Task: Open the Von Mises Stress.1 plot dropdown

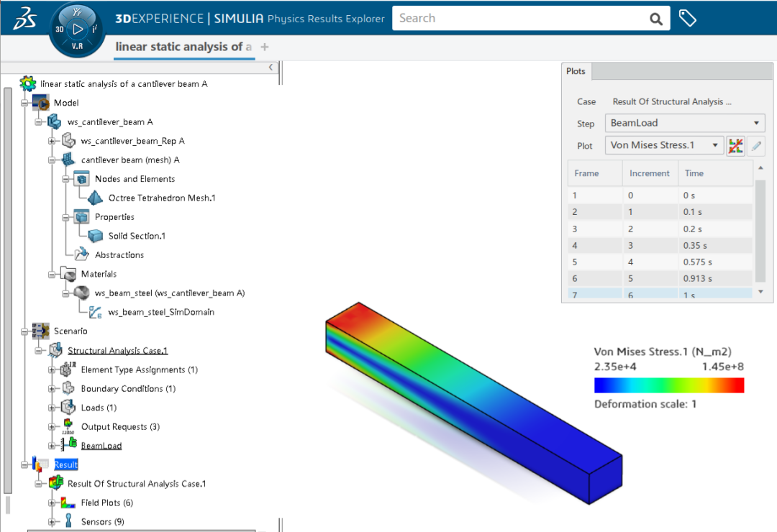Action: tap(663, 145)
